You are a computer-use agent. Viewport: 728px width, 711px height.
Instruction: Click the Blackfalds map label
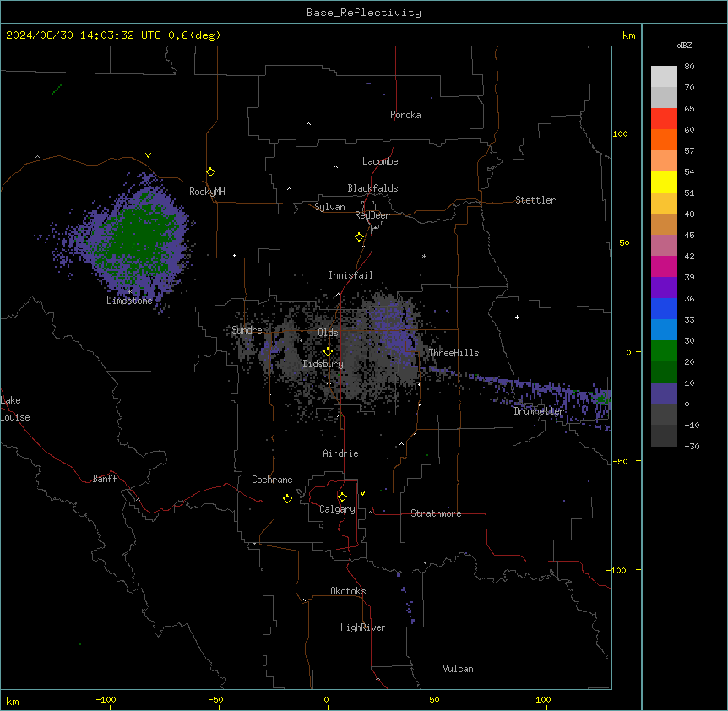pyautogui.click(x=372, y=188)
